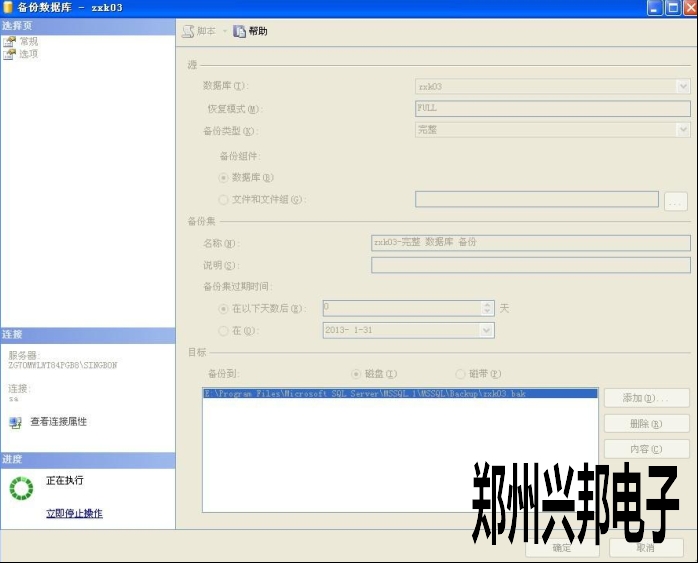Open the 数据库 dropdown showing zxk03

click(x=682, y=86)
